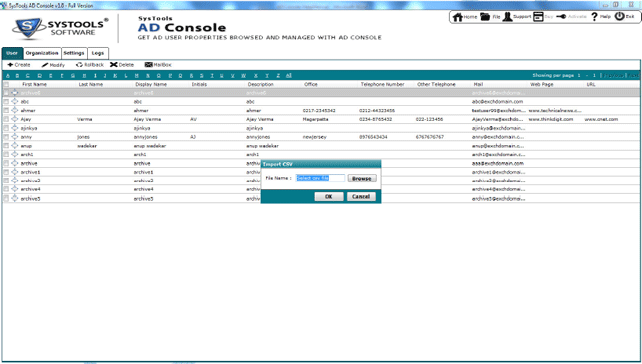Click the Exit power icon
The width and height of the screenshot is (642, 364).
click(x=619, y=17)
